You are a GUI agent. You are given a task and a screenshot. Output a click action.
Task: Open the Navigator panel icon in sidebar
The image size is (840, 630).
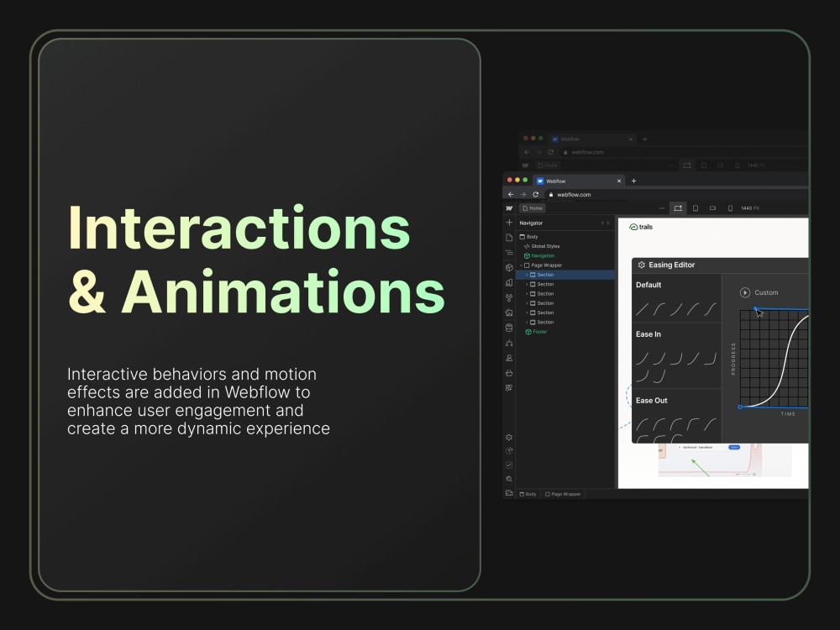(x=509, y=252)
